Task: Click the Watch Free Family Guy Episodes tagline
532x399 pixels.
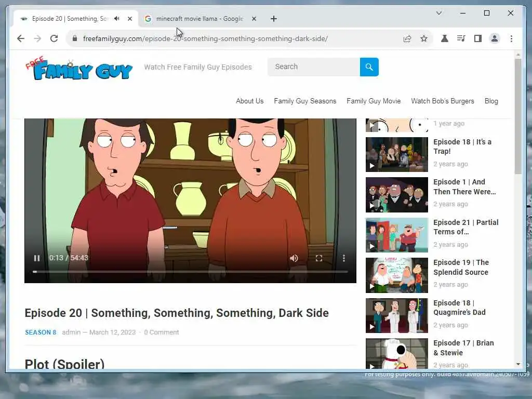Action: 198,67
